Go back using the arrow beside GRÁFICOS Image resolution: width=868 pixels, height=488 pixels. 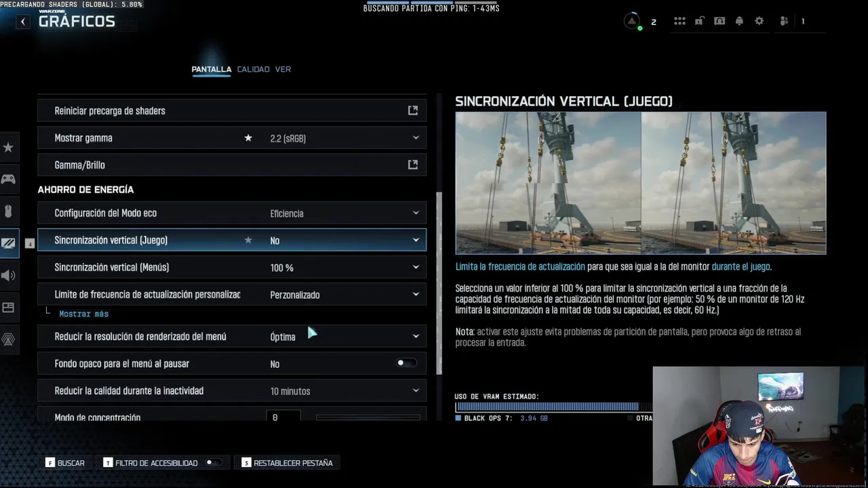23,22
